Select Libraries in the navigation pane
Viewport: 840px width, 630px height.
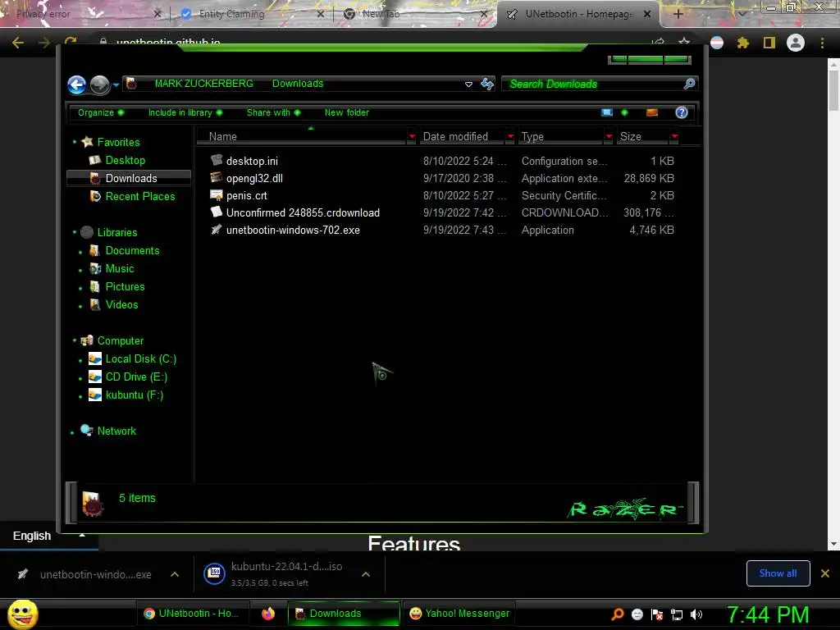116,232
